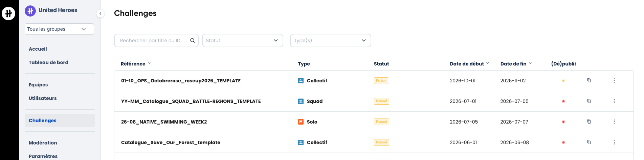Click the black United Heroes logo icon
The image size is (644, 160).
[x=8, y=14]
